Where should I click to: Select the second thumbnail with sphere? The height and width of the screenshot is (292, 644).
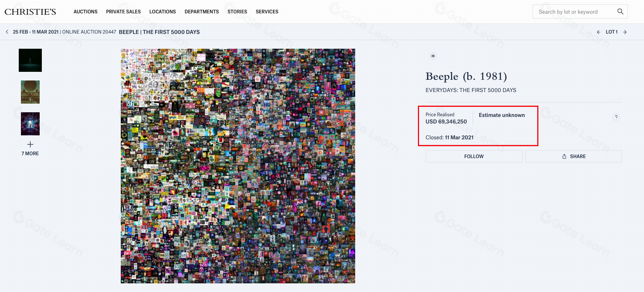click(30, 92)
